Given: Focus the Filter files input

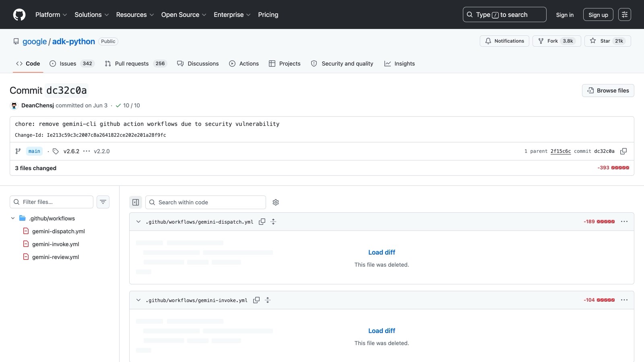Looking at the screenshot, I should [x=52, y=202].
